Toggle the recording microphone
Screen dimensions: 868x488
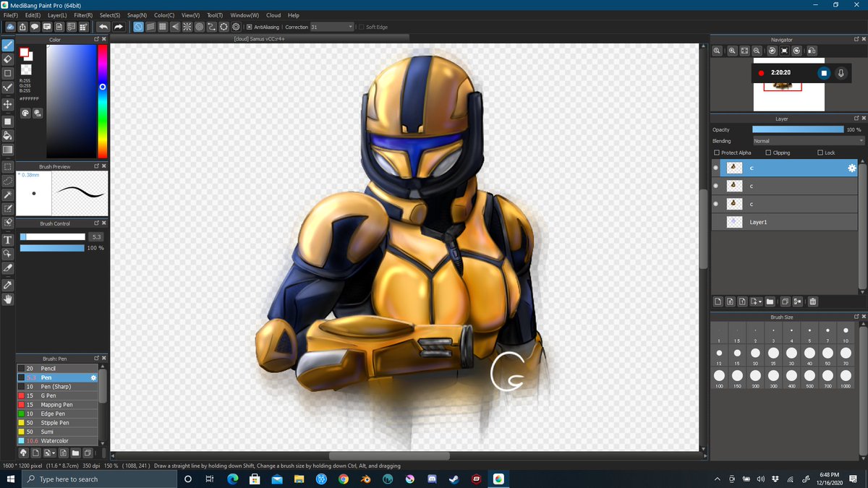click(x=841, y=73)
